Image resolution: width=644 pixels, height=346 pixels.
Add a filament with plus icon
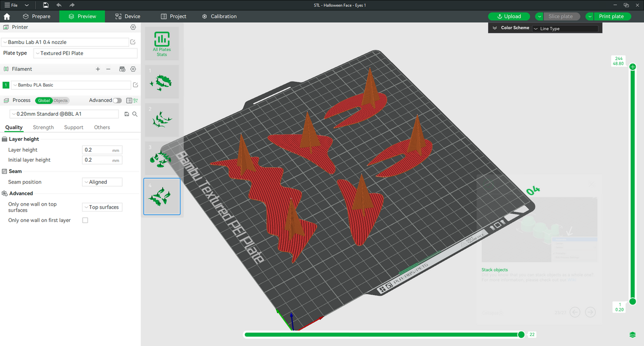point(98,69)
